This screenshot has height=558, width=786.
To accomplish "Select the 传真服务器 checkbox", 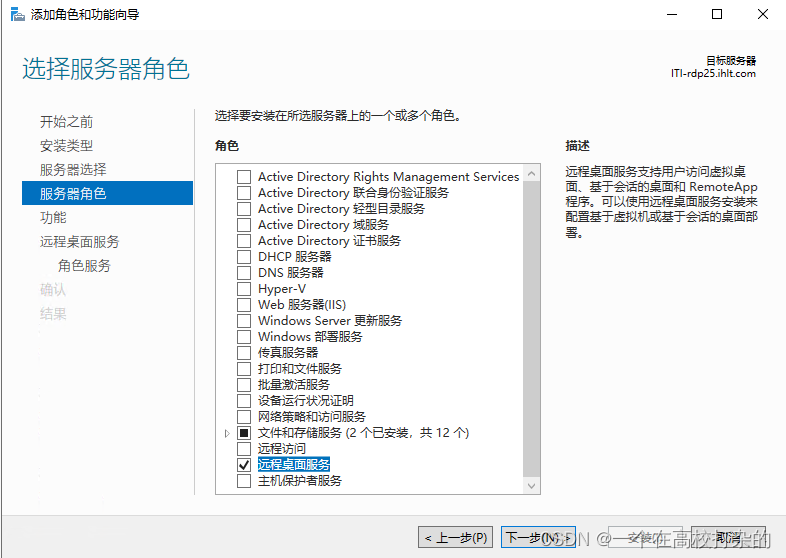I will tap(244, 353).
